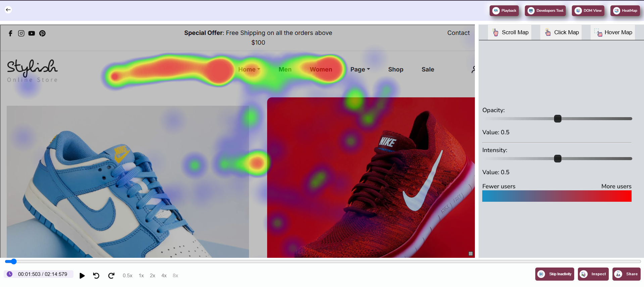The height and width of the screenshot is (287, 644).
Task: Open the Women menu item
Action: pos(321,69)
